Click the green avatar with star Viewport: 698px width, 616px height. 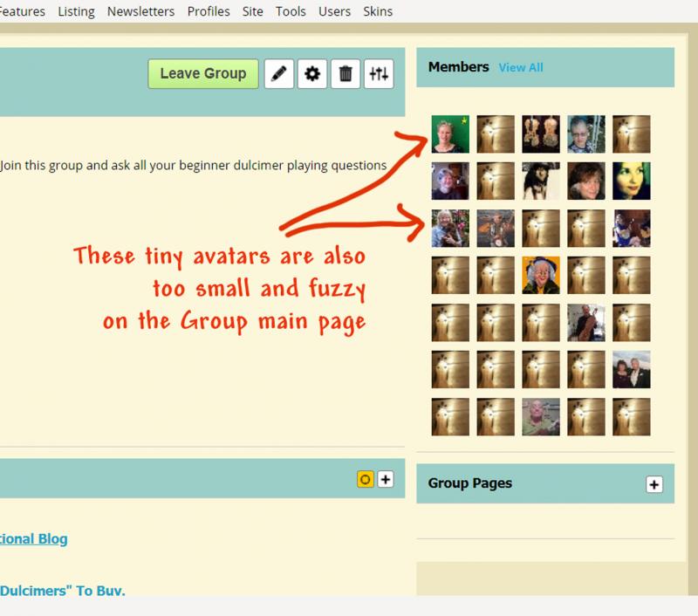pyautogui.click(x=450, y=134)
